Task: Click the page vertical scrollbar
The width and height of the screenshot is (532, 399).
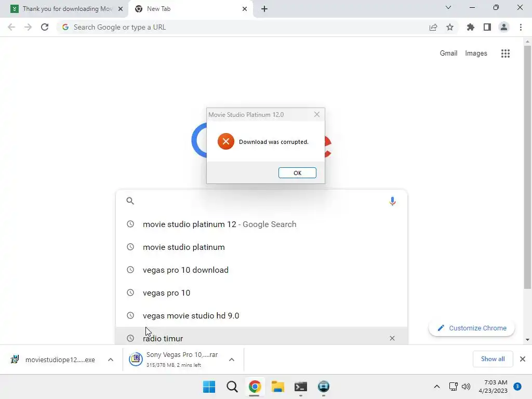Action: click(x=527, y=167)
